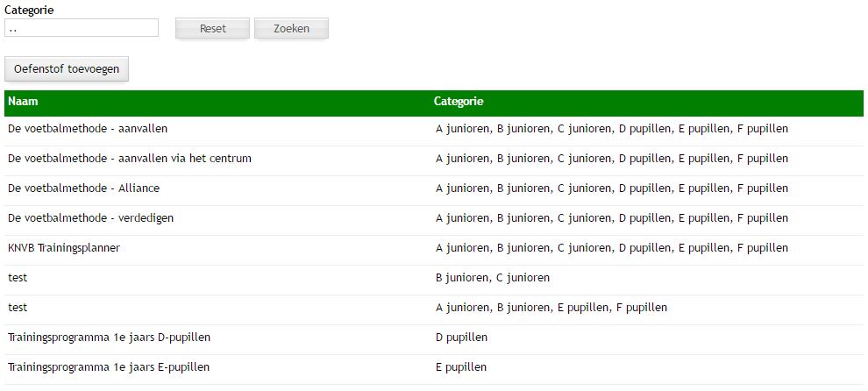
Task: Open the KNVB Trainingsplanner entry
Action: click(x=64, y=248)
